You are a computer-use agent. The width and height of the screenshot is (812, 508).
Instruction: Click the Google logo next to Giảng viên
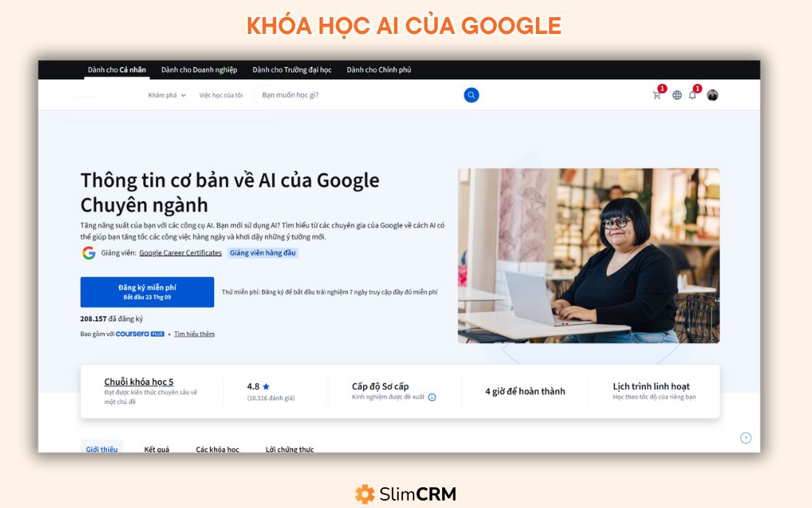coord(89,253)
